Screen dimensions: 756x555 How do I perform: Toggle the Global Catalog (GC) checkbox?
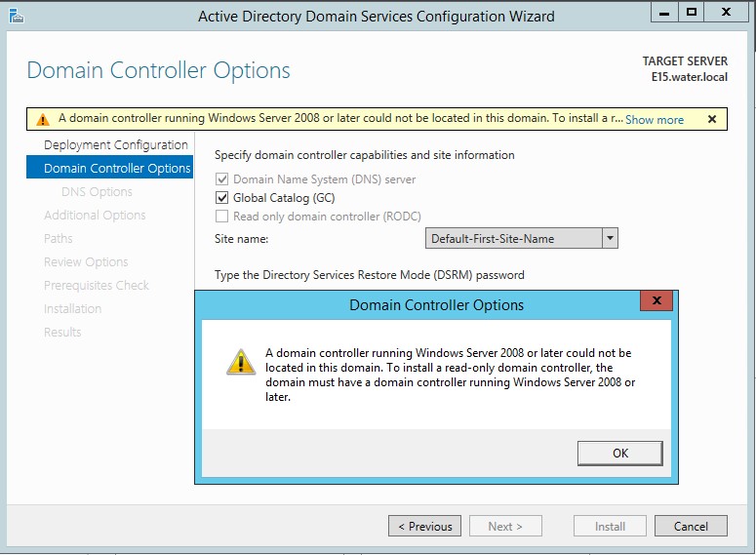click(221, 198)
